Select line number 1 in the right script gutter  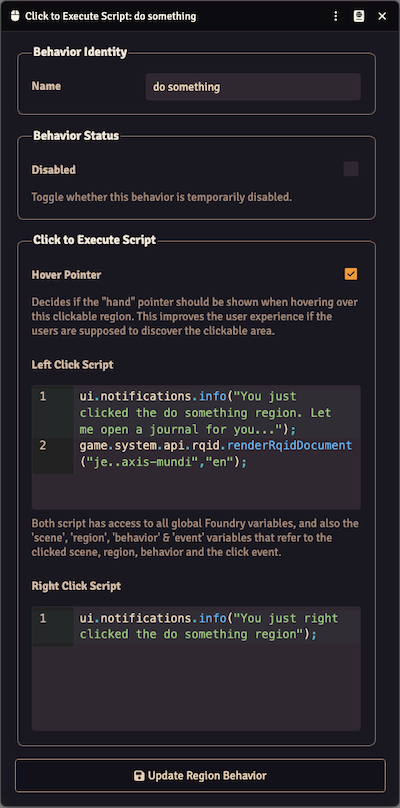tap(43, 618)
